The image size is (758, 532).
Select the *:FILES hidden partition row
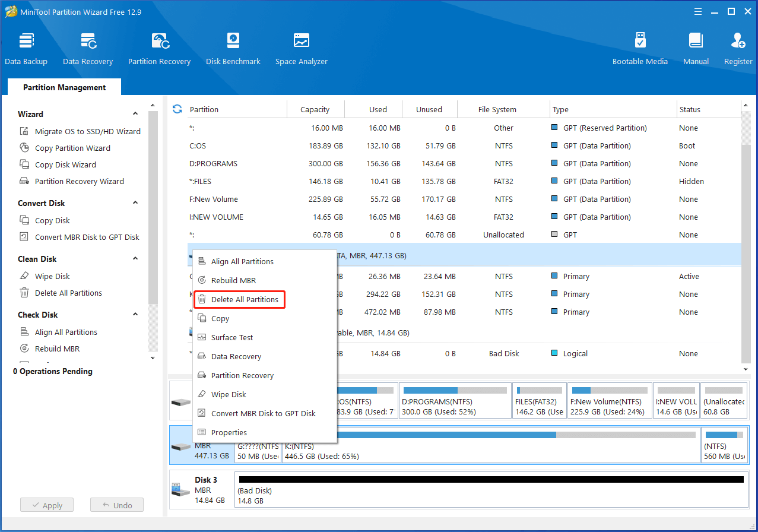pos(464,181)
